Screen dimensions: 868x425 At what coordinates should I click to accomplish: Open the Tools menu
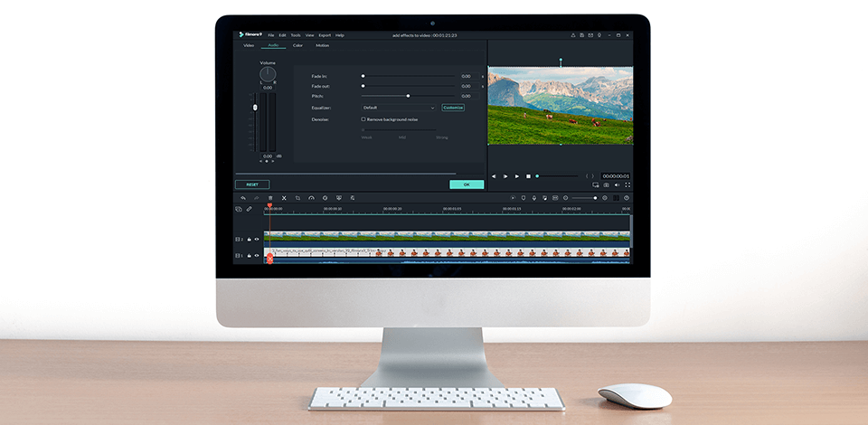(296, 35)
